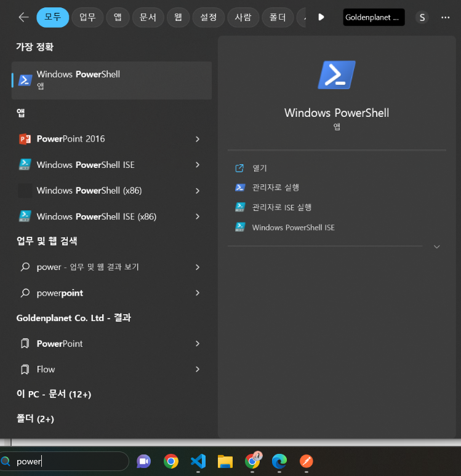The width and height of the screenshot is (461, 476).
Task: Click Windows PowerShell ISE (x86) icon
Action: click(x=25, y=216)
